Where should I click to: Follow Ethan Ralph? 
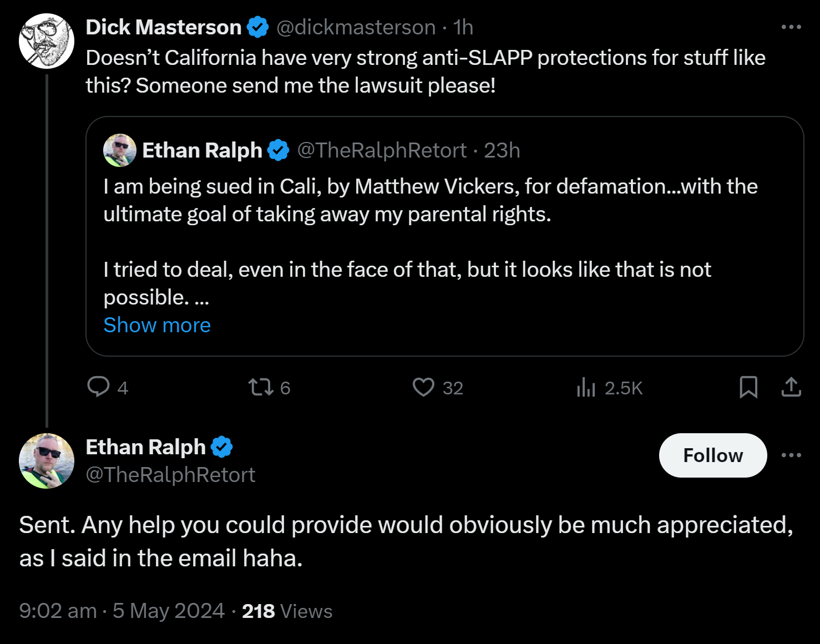click(x=713, y=455)
